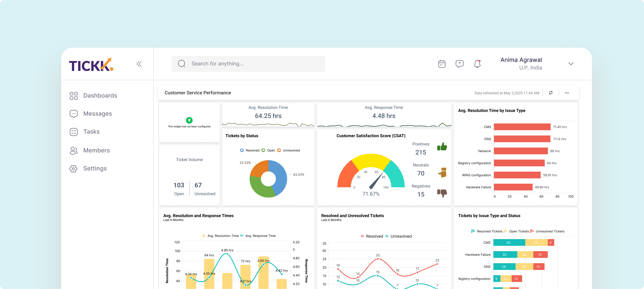Click the DNS 71.14 hrs bar
Image resolution: width=644 pixels, height=289 pixels.
(x=522, y=139)
